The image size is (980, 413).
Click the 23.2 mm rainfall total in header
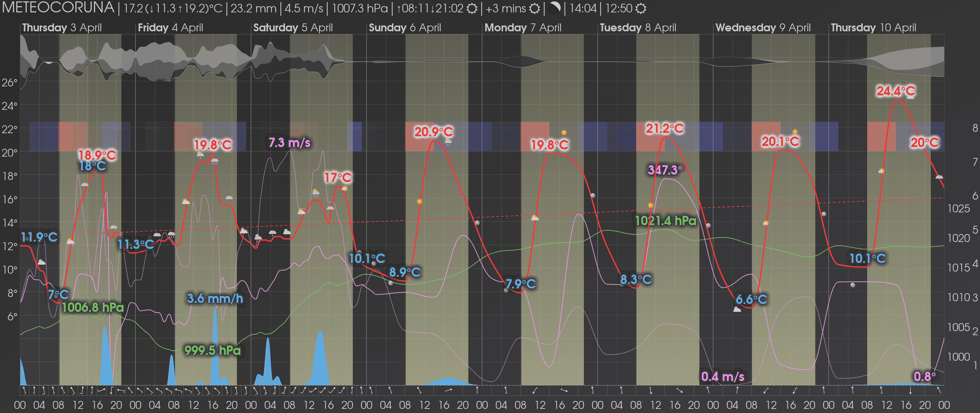pyautogui.click(x=253, y=8)
